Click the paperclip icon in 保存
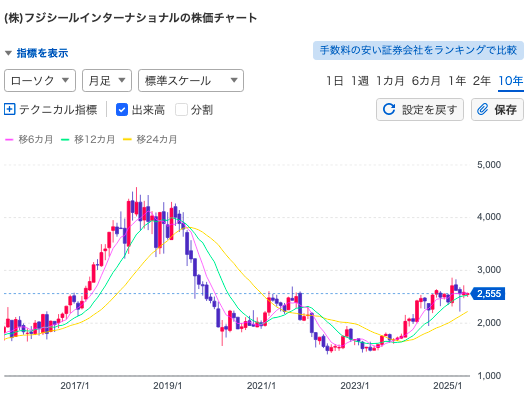 pos(482,109)
